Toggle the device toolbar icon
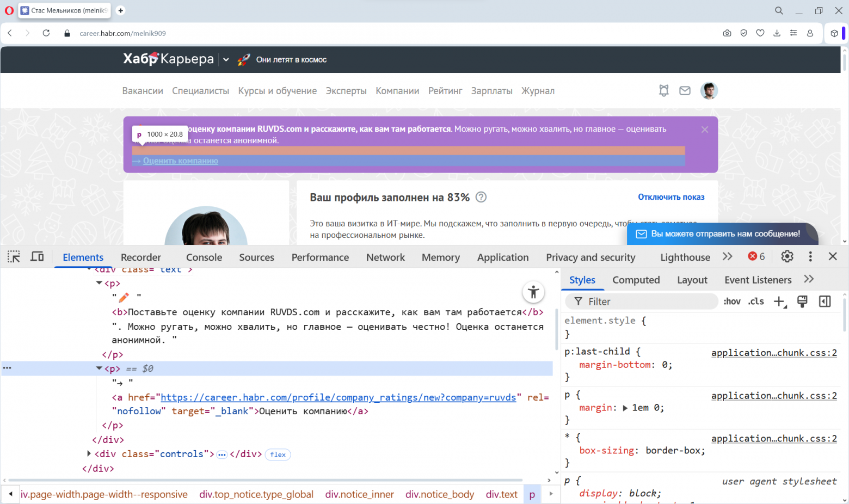849x504 pixels. (x=37, y=257)
